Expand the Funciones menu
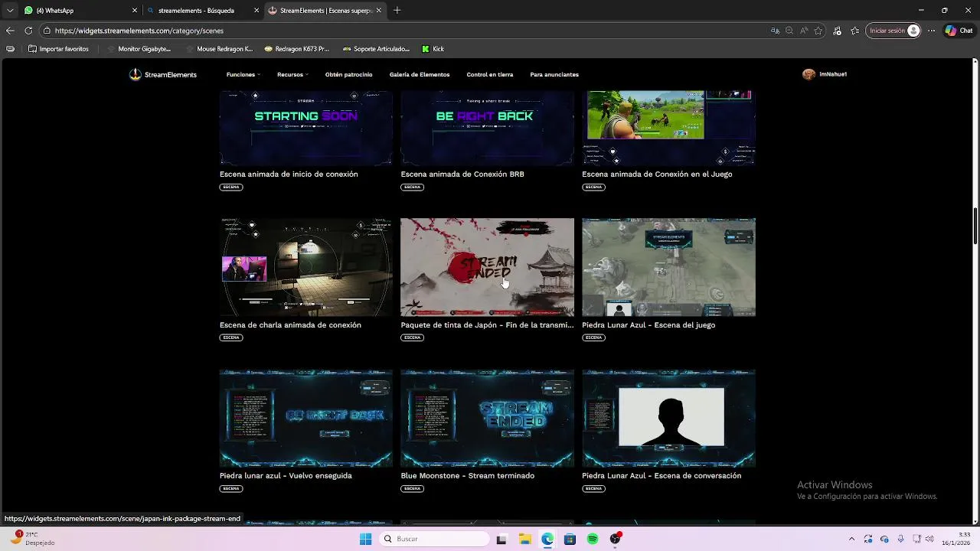Image resolution: width=980 pixels, height=551 pixels. click(243, 74)
